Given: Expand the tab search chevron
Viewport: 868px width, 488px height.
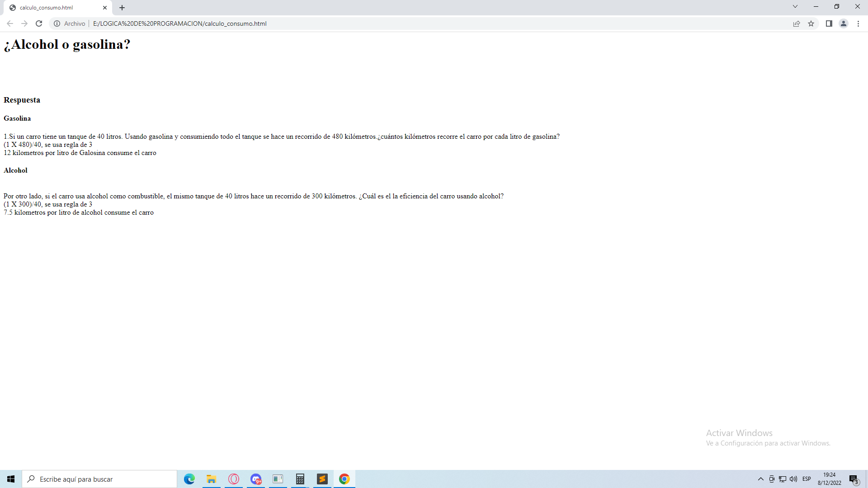Looking at the screenshot, I should (x=795, y=6).
